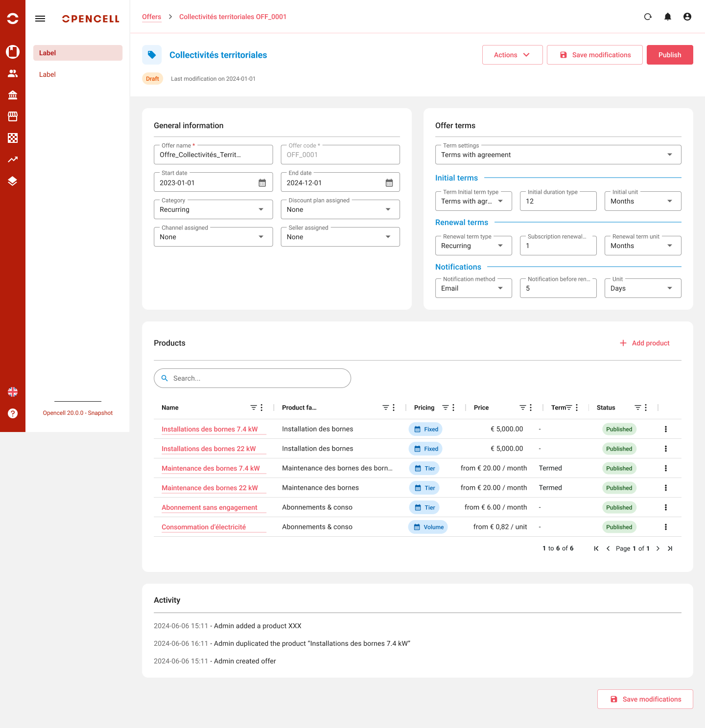The image size is (705, 728).
Task: Open the Term Initial term type dropdown
Action: (473, 201)
